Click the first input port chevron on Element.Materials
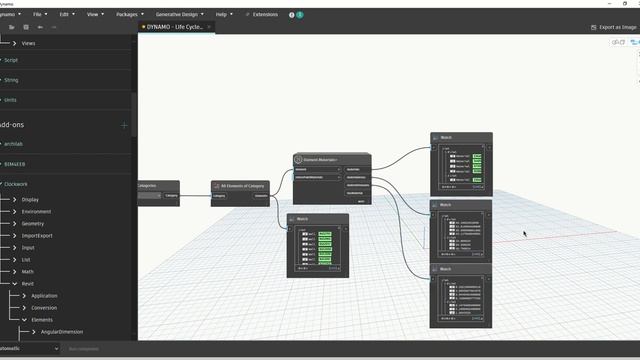Viewport: 640px width, 360px height. coord(338,169)
